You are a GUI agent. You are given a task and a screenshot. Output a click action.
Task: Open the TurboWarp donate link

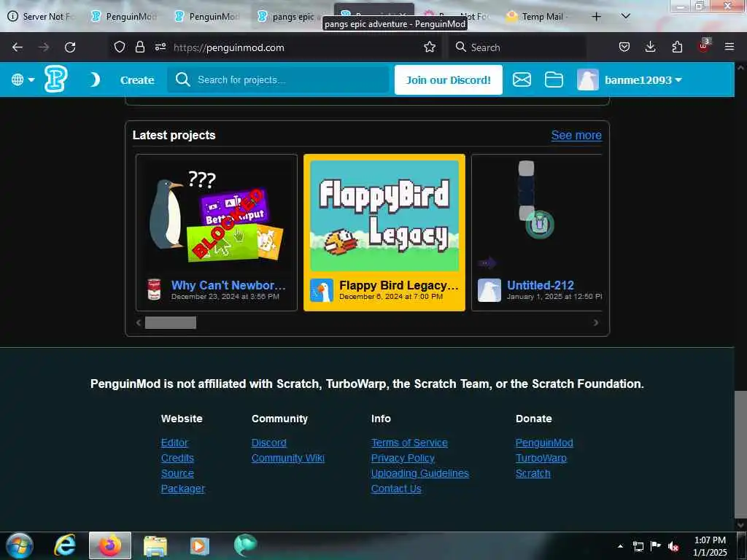pos(541,458)
